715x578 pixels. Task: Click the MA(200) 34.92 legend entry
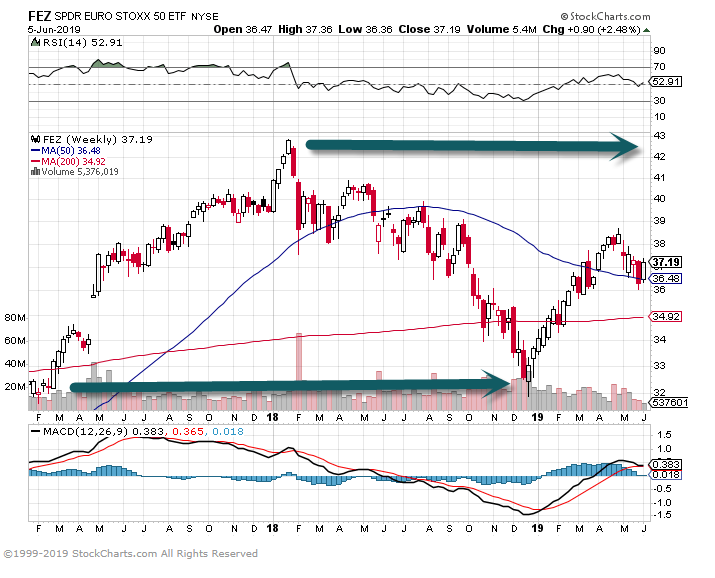[68, 161]
